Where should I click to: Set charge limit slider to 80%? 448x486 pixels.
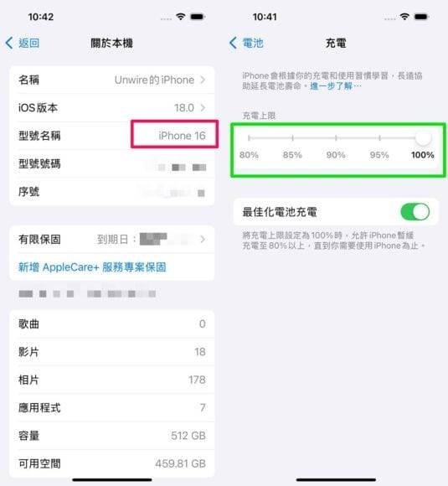pos(249,138)
